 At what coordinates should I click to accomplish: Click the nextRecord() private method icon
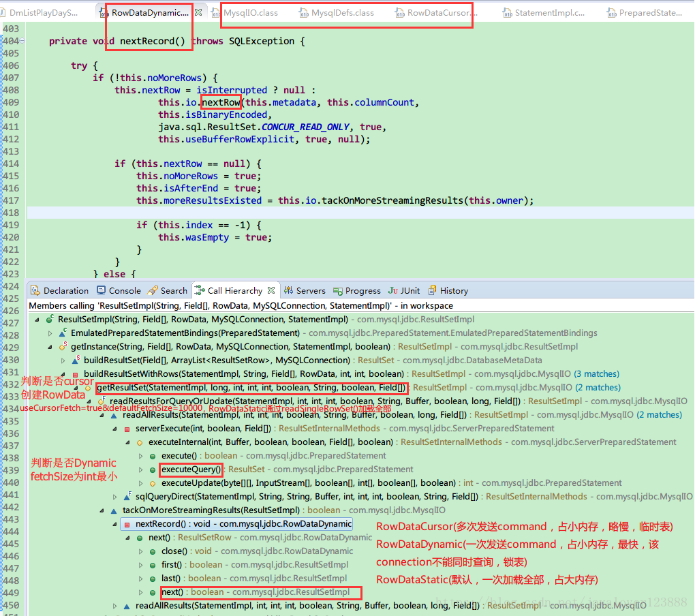point(127,525)
